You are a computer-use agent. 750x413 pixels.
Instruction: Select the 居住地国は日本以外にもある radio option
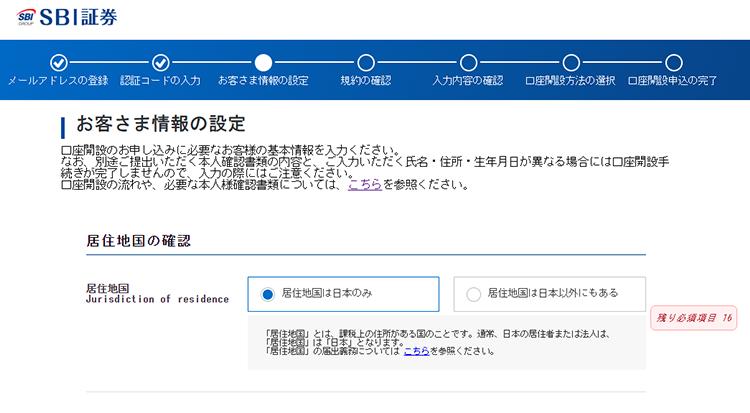pyautogui.click(x=474, y=294)
